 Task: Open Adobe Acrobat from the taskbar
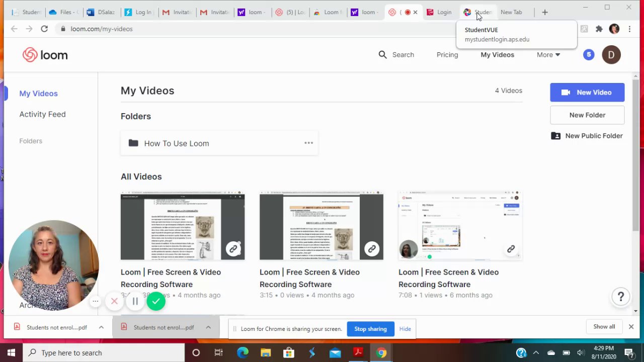tap(358, 352)
